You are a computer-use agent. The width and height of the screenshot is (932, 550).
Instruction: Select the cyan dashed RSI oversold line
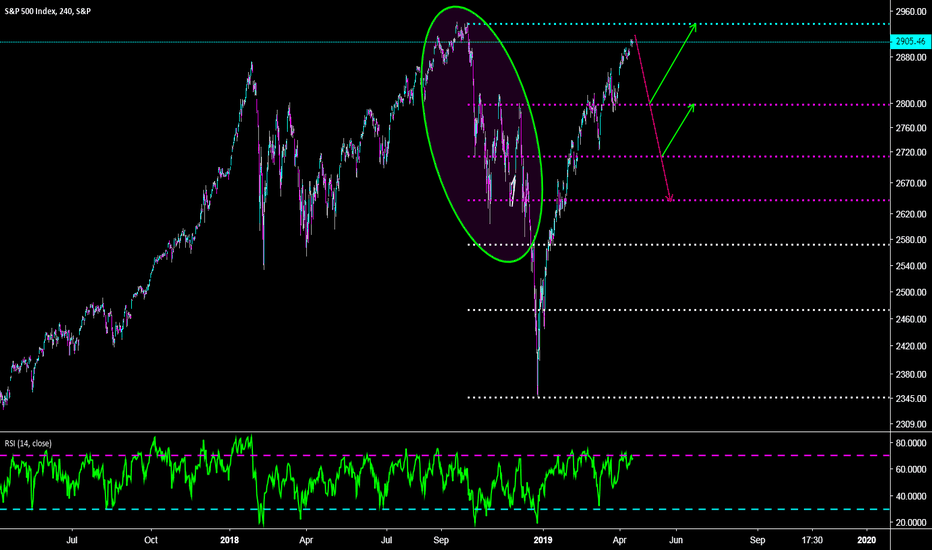point(446,509)
